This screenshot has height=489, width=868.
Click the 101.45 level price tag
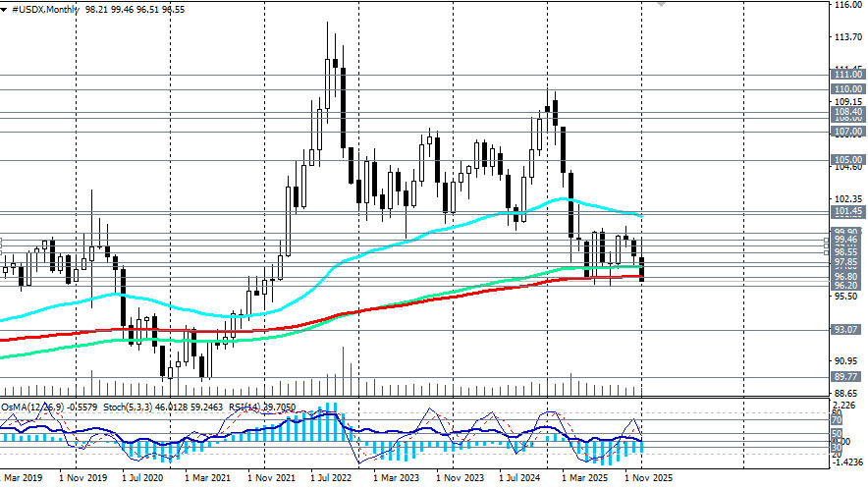[x=846, y=212]
